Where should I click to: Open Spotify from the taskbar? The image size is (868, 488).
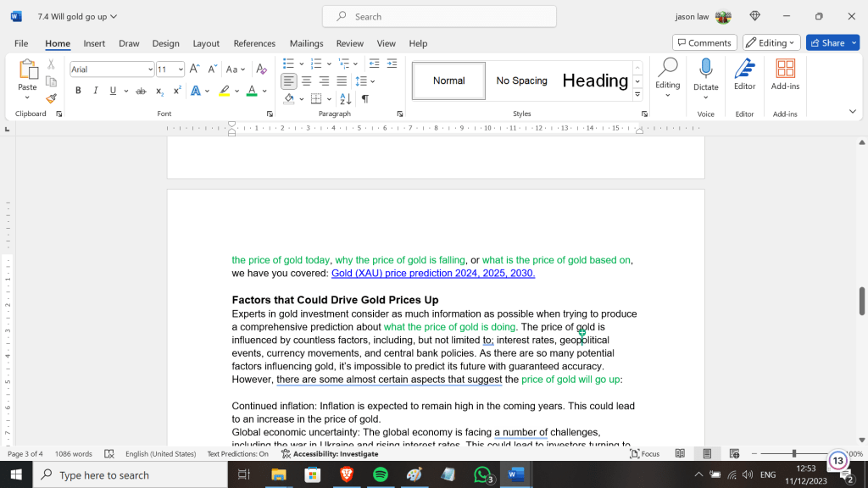[x=380, y=475]
